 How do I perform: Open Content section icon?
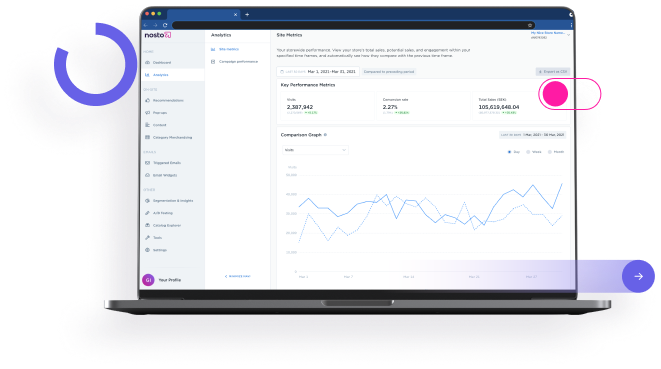click(x=148, y=125)
